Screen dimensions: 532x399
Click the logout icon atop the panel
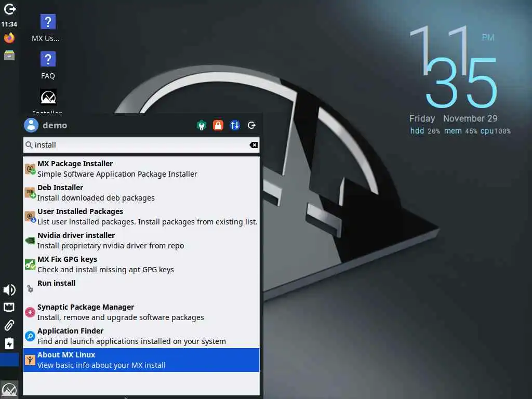9,9
